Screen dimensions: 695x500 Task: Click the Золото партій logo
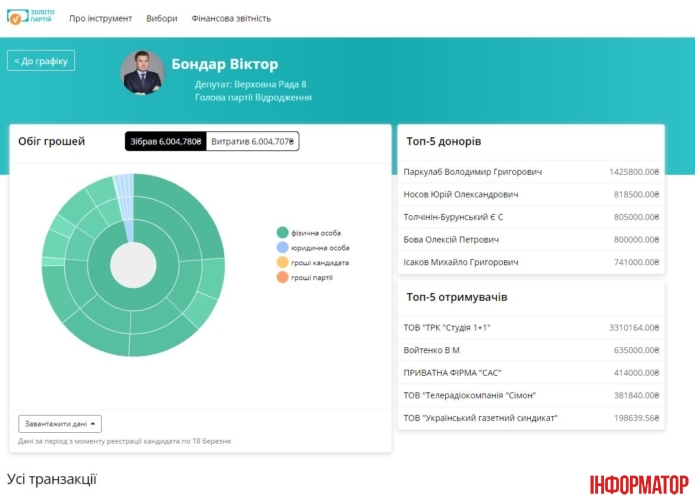(x=31, y=16)
